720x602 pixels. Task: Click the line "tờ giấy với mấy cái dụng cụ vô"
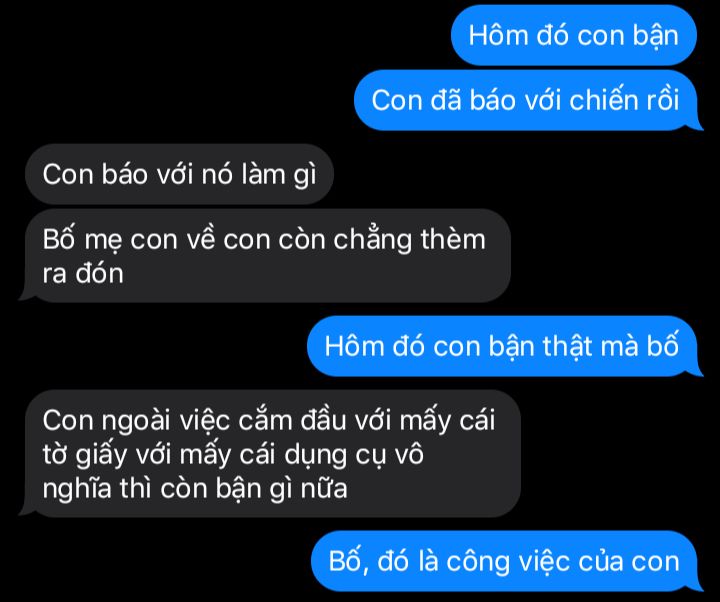coord(233,455)
